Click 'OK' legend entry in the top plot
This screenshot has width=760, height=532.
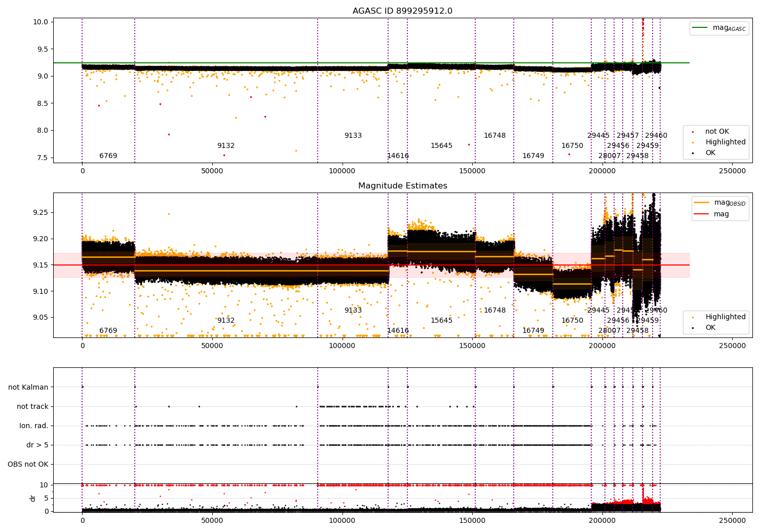tap(710, 153)
